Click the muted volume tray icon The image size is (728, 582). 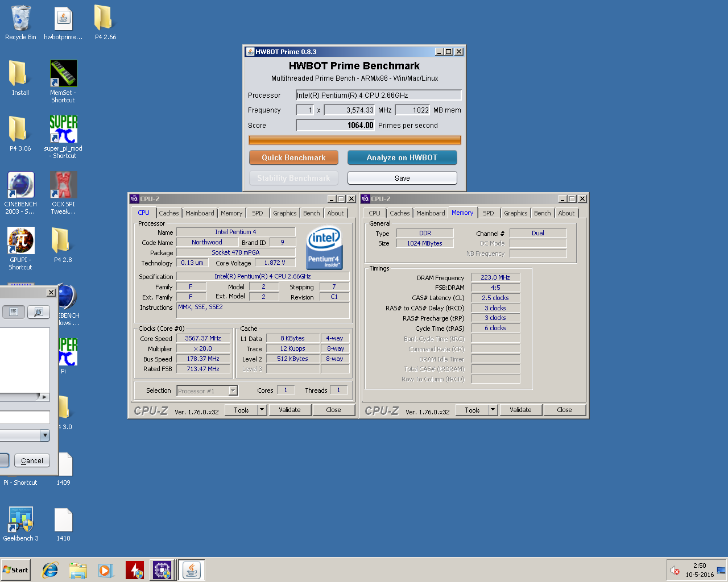coord(675,570)
